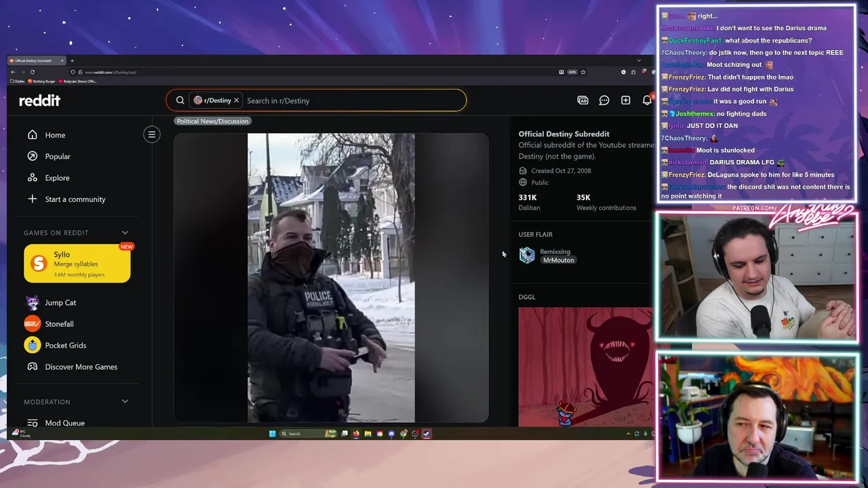Play the police officer video post
This screenshot has width=868, height=488.
(331, 278)
